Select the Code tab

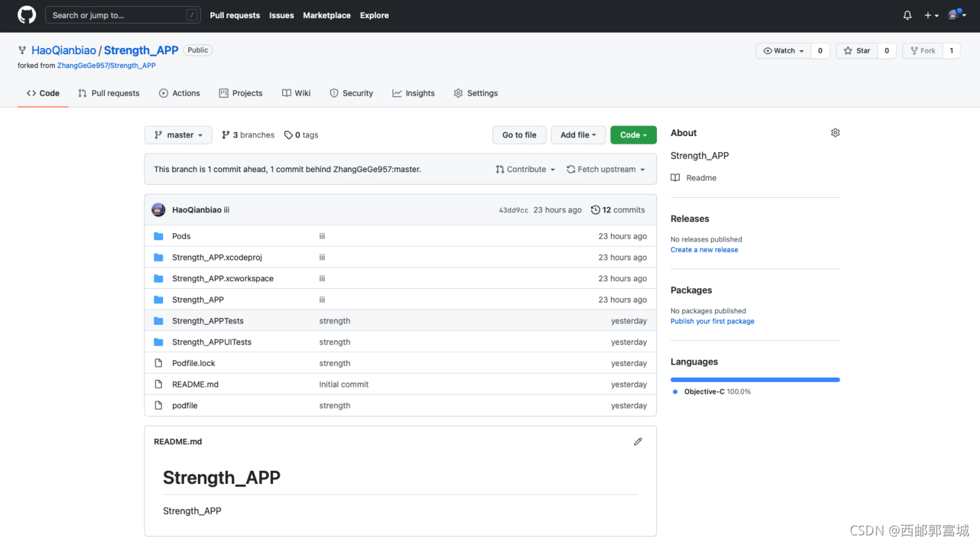click(x=43, y=93)
